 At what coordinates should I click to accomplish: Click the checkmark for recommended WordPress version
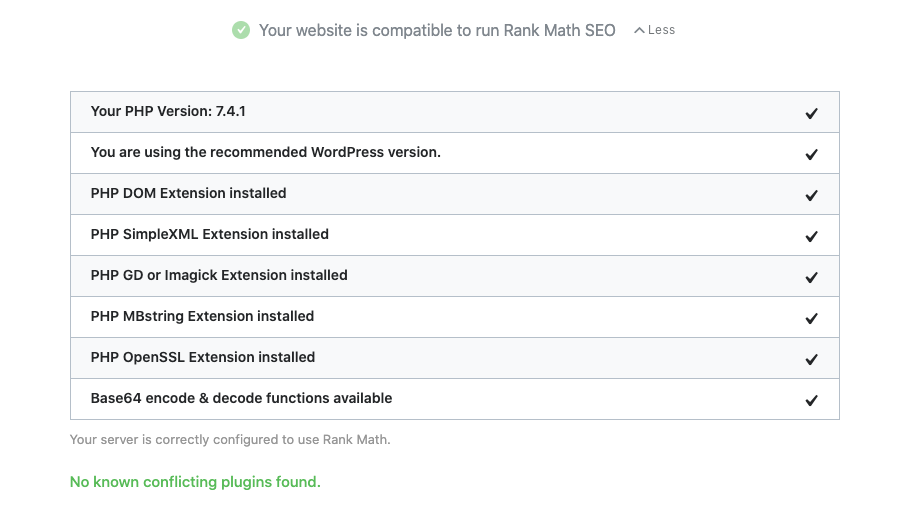click(x=811, y=155)
